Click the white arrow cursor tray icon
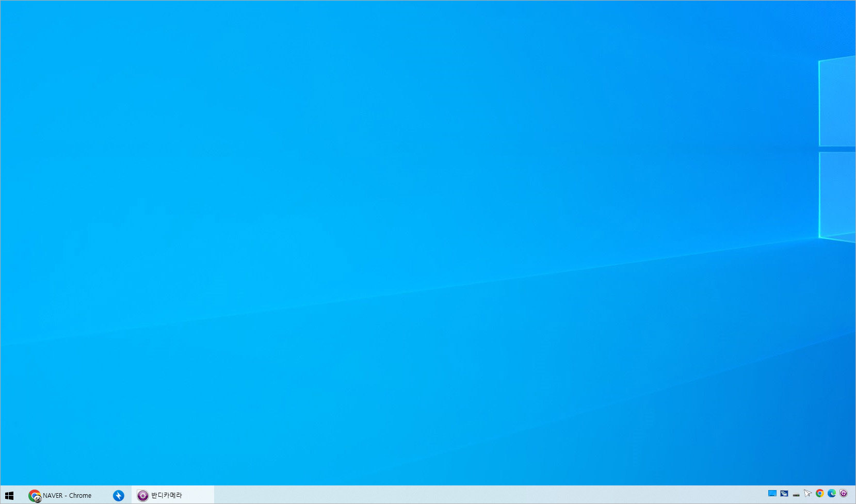 808,494
